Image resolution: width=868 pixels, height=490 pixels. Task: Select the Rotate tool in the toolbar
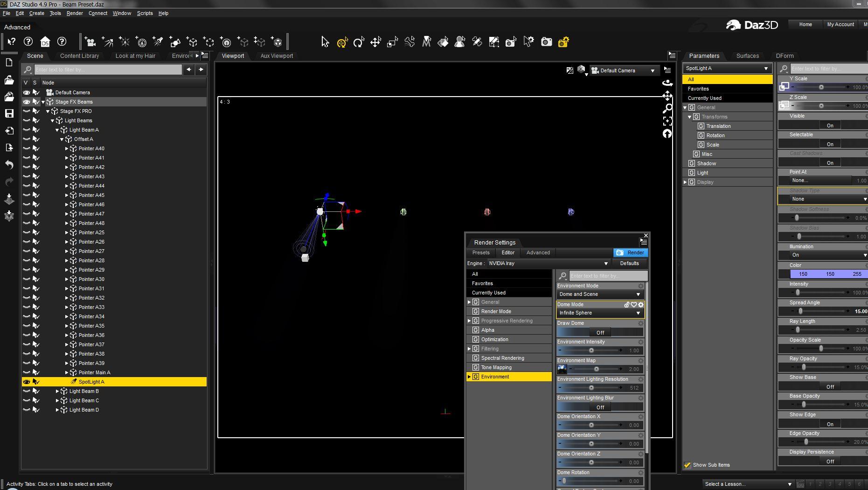(358, 42)
